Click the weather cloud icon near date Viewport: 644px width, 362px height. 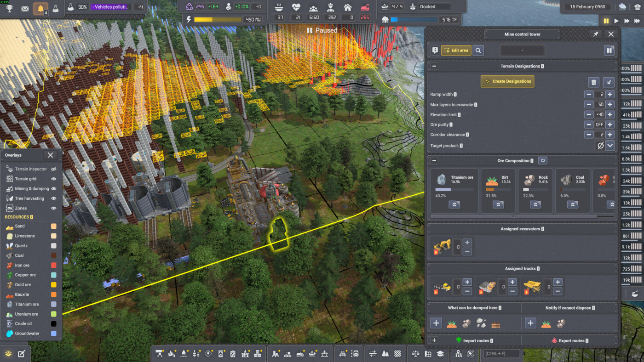click(622, 7)
